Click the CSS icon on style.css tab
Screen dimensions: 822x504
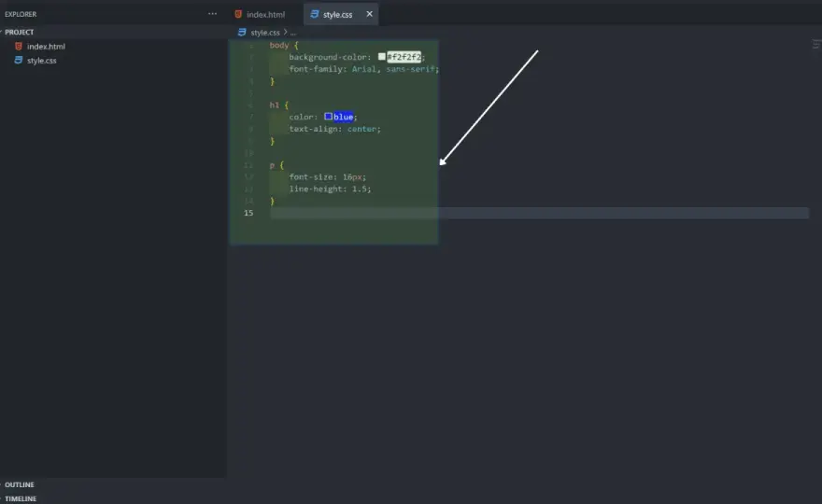point(315,14)
